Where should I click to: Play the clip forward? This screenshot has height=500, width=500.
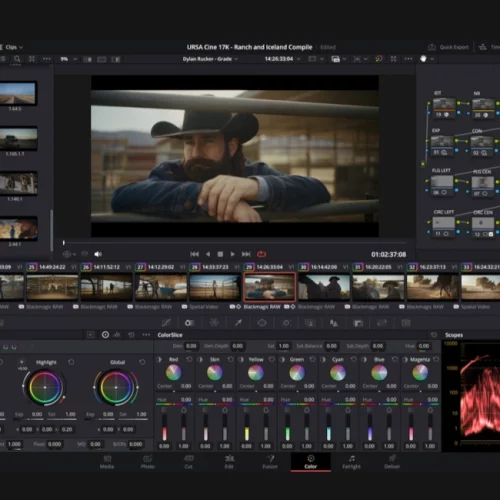[232, 254]
